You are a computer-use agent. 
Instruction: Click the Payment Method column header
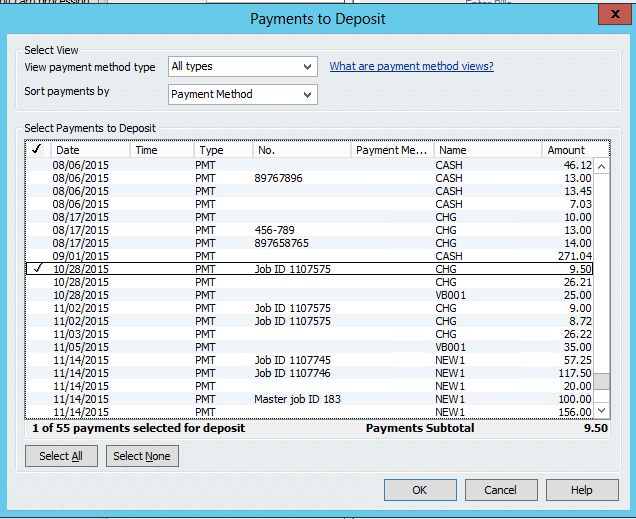click(392, 150)
